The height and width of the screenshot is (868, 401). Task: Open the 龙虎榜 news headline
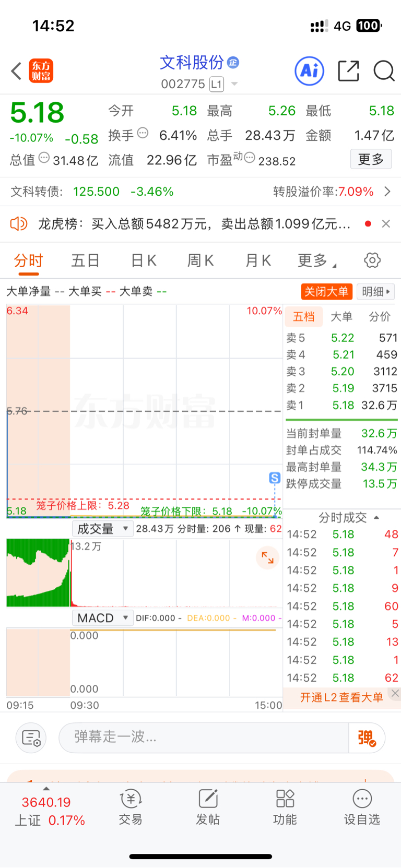tap(194, 224)
